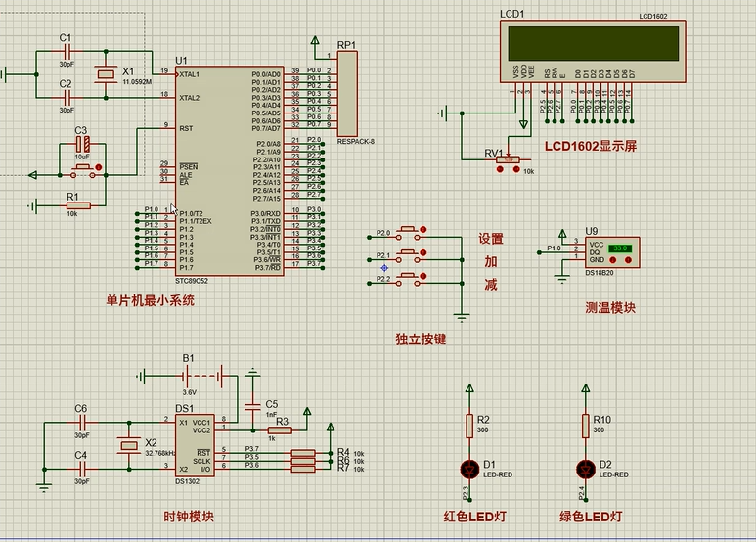Screen dimensions: 756x542
Task: Select resistor R1 labeled 10k
Action: point(77,205)
